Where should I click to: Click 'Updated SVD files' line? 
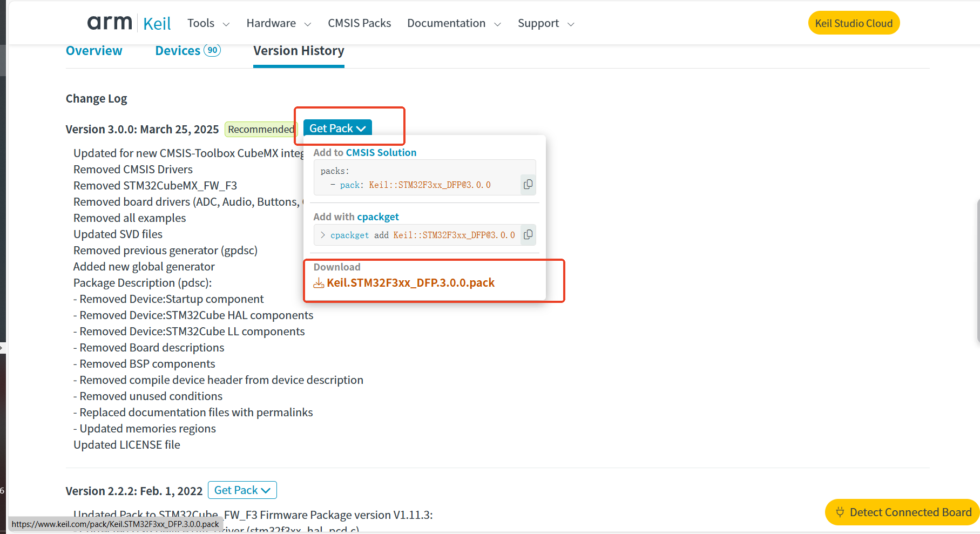[118, 234]
